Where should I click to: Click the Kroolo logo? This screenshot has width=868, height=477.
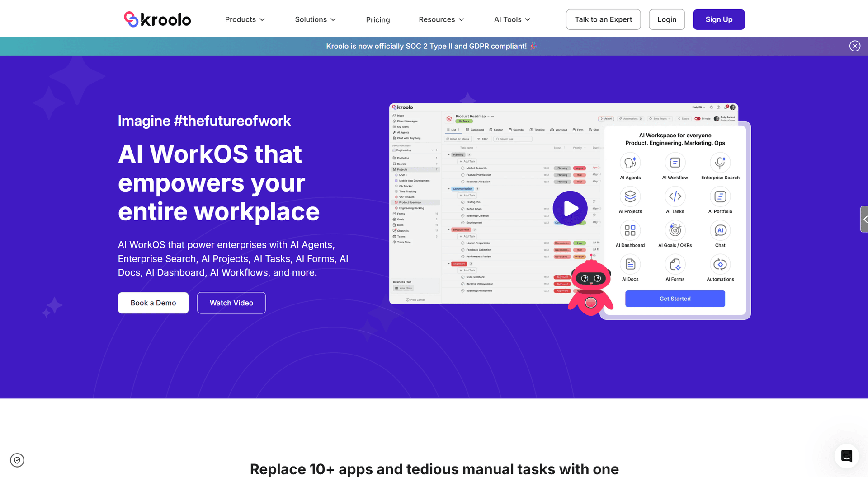pyautogui.click(x=157, y=19)
